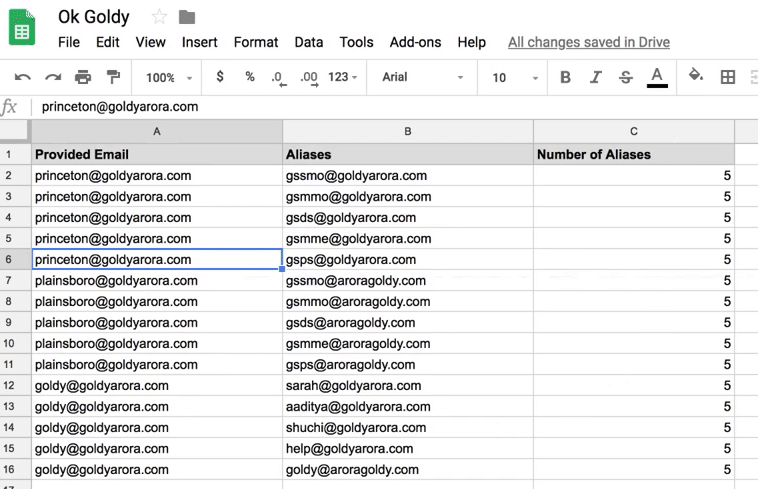Screen dimensions: 758x489
Task: Toggle bold formatting
Action: click(x=565, y=77)
